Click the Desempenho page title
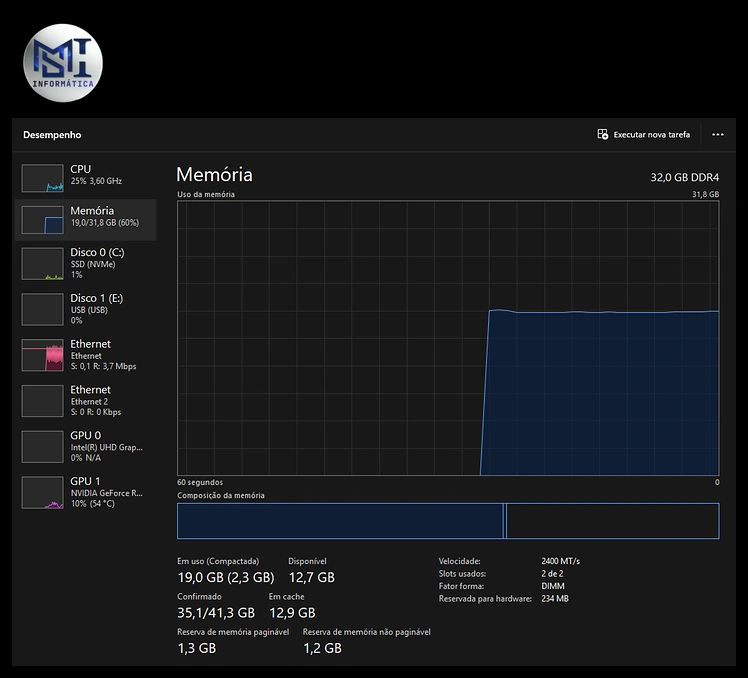The width and height of the screenshot is (748, 678). pos(52,135)
